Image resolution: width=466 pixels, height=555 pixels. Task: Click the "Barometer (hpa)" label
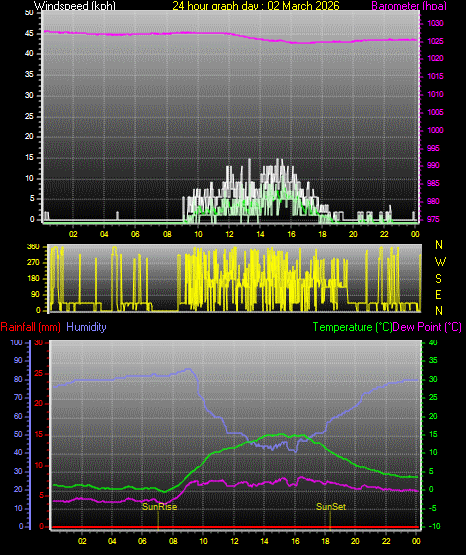pyautogui.click(x=409, y=6)
